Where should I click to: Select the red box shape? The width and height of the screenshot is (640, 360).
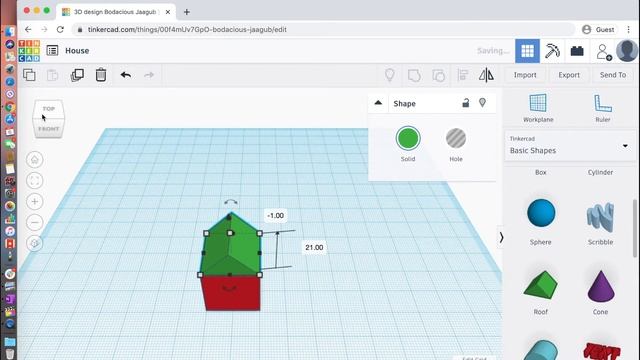click(232, 293)
